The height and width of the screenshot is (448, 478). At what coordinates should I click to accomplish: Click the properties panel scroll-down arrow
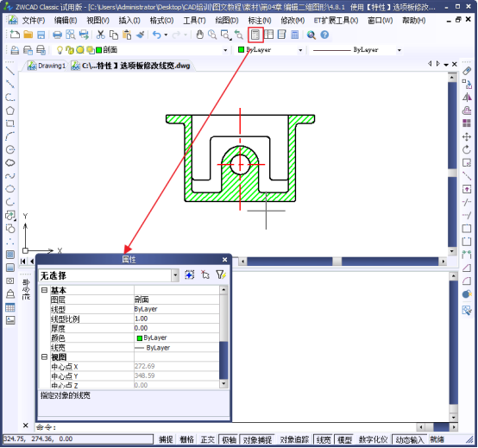tap(223, 383)
